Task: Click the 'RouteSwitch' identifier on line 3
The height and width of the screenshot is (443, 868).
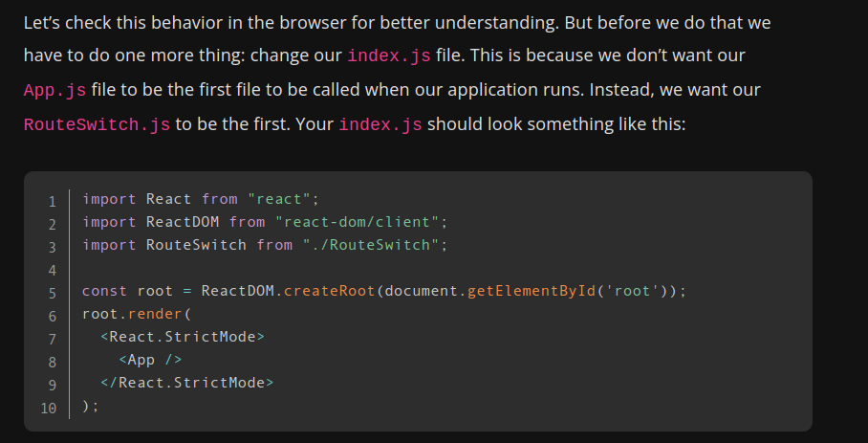Action: coord(197,245)
